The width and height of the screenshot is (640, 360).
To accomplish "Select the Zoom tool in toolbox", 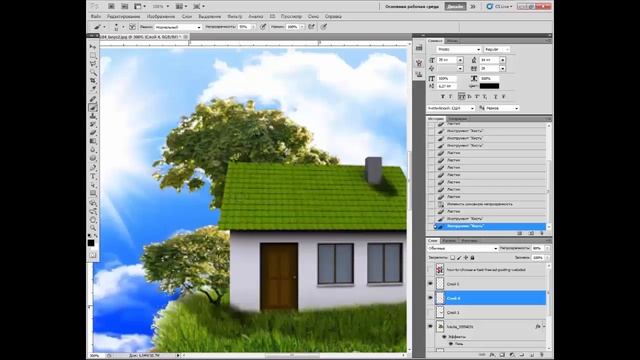I will point(93,228).
